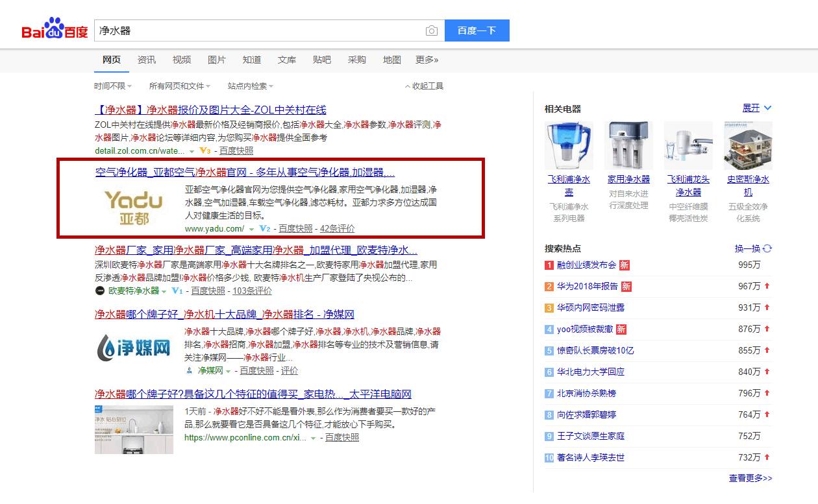Open the 家用净水器 text link

pos(628,179)
